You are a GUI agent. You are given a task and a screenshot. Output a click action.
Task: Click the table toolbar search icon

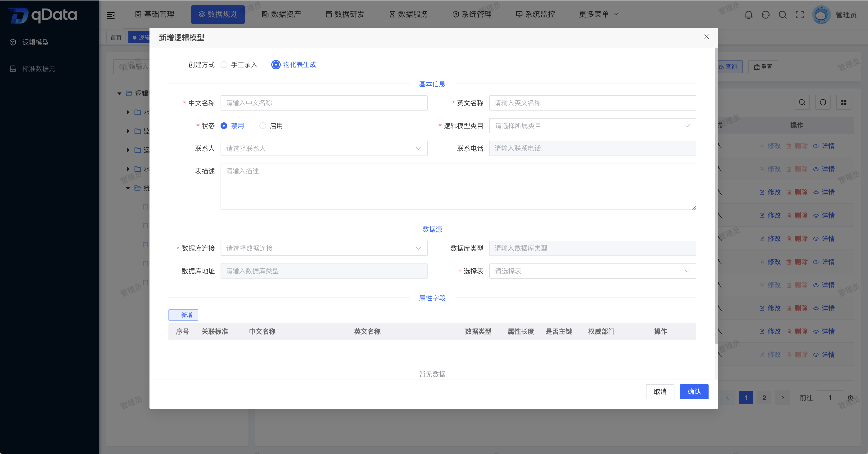802,102
